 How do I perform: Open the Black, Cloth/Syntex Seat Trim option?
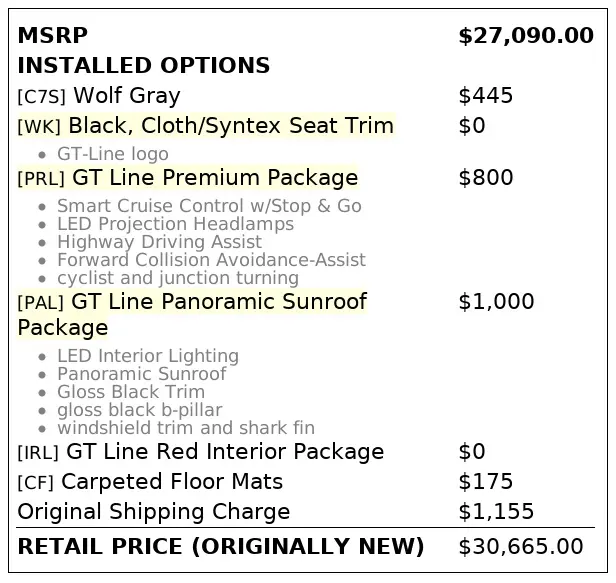tap(230, 126)
